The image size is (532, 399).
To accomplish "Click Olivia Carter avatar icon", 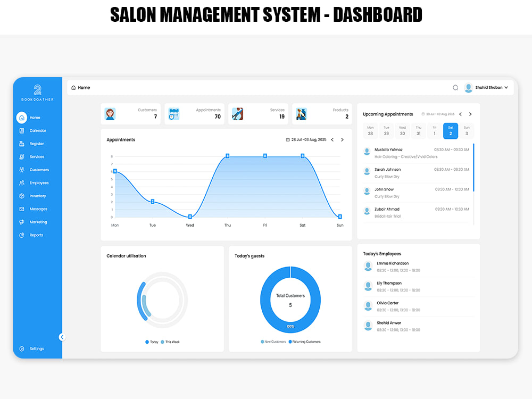I will pos(368,306).
